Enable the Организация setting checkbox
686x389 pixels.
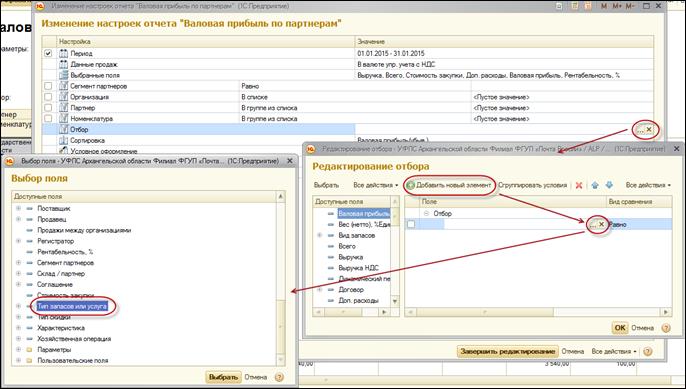tap(48, 97)
